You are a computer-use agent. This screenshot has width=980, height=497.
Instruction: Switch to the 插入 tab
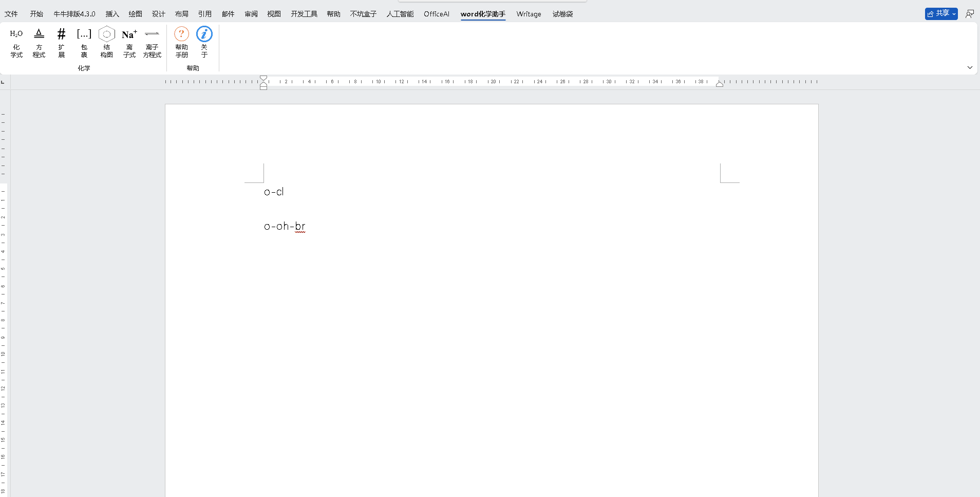tap(112, 14)
